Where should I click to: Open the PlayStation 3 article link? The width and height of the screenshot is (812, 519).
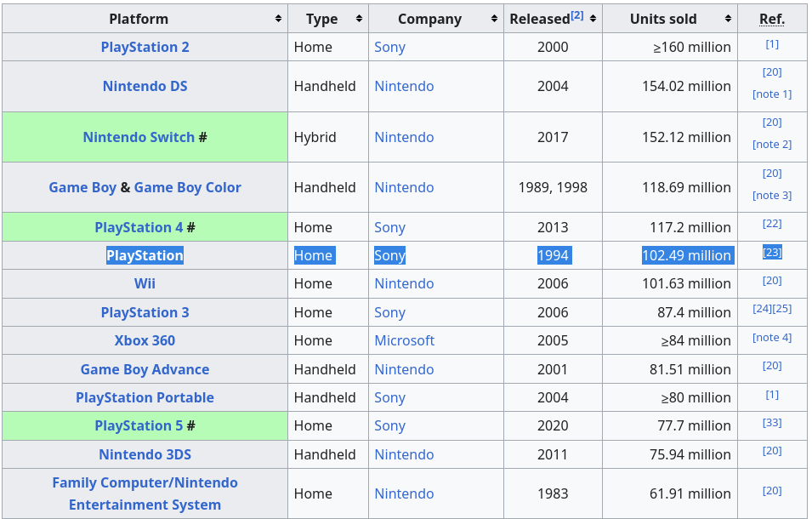[x=145, y=313]
